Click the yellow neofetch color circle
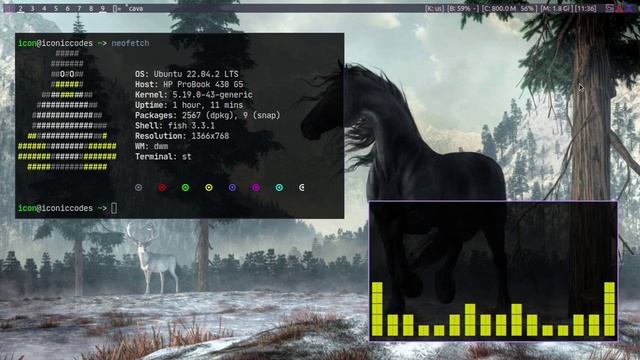This screenshot has width=640, height=360. pyautogui.click(x=209, y=187)
